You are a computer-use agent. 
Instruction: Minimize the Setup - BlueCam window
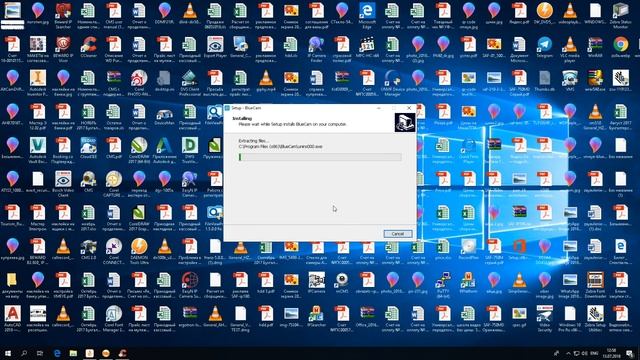click(x=379, y=108)
